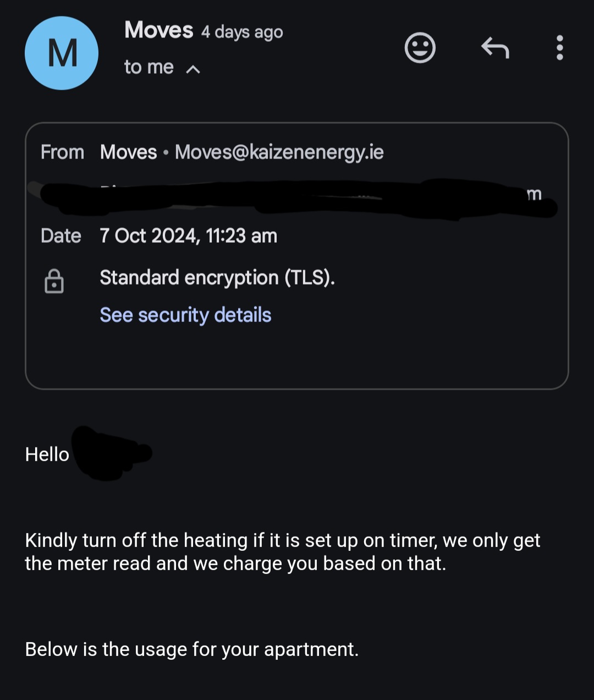Tap the encryption padlock icon

click(x=54, y=281)
